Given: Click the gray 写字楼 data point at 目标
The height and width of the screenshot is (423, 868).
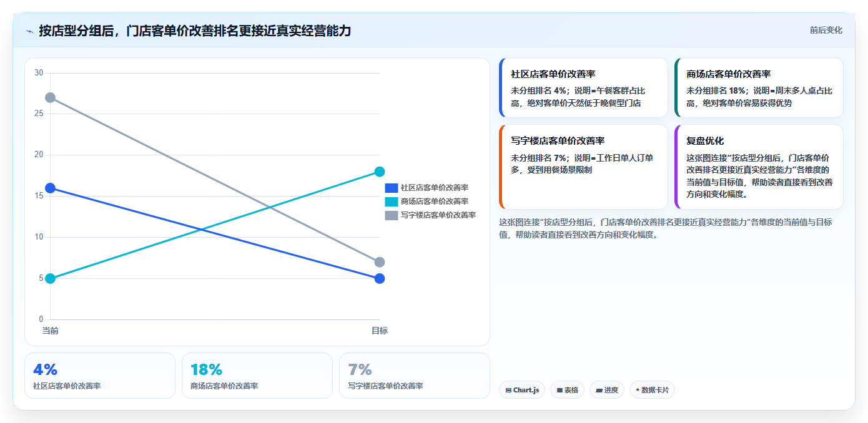Looking at the screenshot, I should (x=380, y=262).
